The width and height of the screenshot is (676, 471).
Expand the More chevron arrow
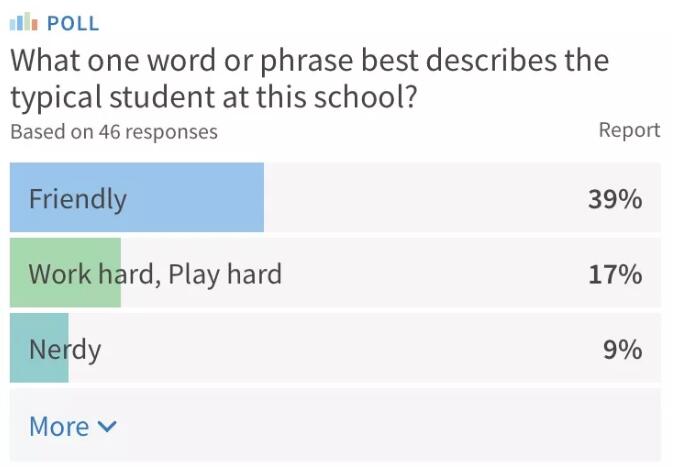[108, 427]
